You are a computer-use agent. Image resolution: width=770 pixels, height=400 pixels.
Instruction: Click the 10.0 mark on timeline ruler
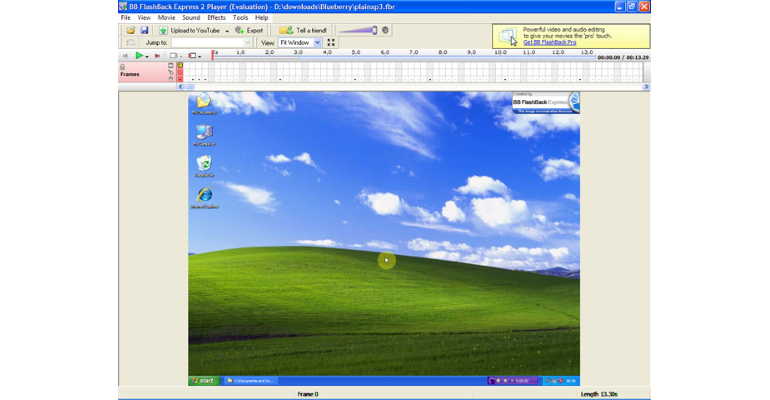click(x=500, y=52)
